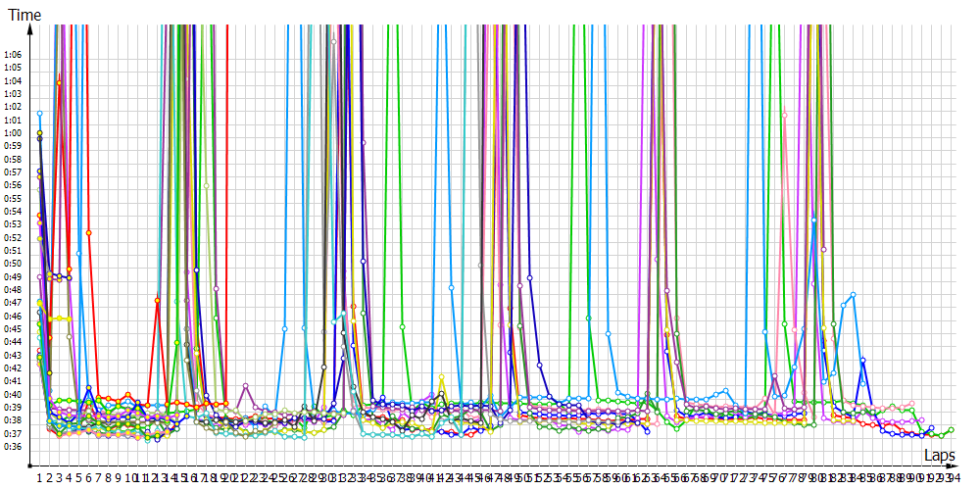
Task: Click the 1:06 label on time axis
Action: [x=13, y=54]
